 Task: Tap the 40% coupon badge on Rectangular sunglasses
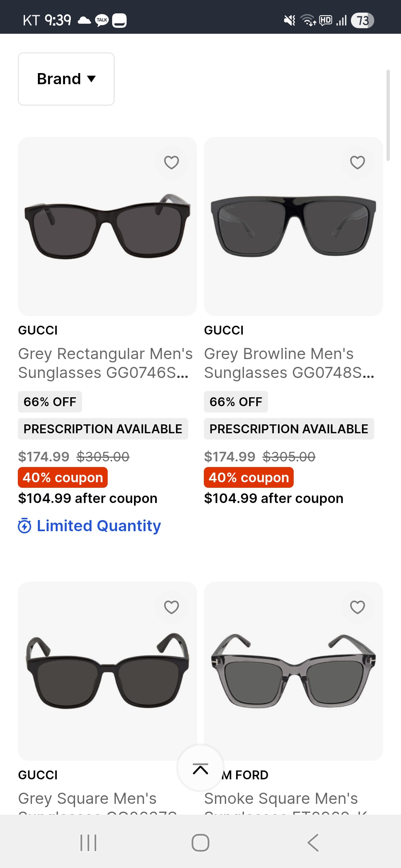[63, 477]
